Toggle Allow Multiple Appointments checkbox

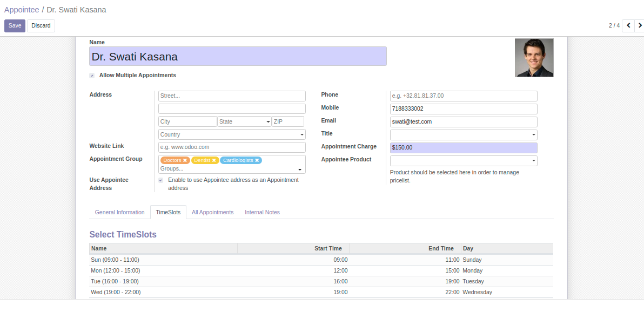tap(92, 76)
